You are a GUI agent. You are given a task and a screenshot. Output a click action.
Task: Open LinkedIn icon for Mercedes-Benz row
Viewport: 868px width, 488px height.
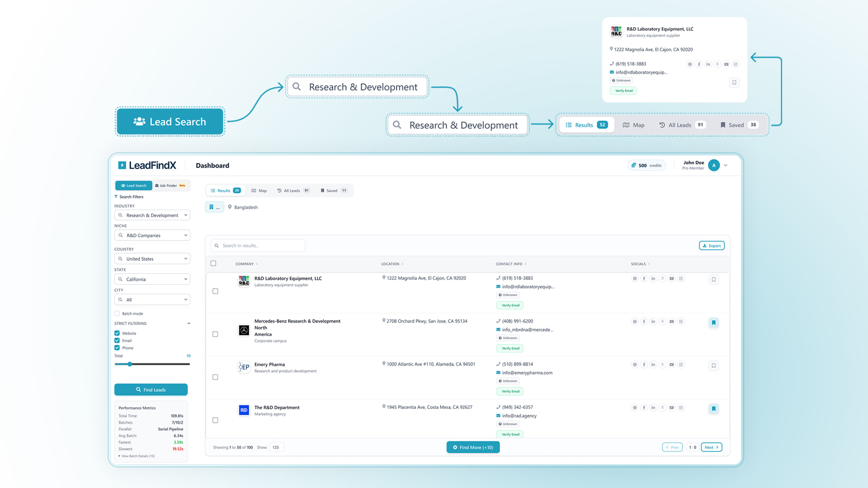[x=653, y=321]
